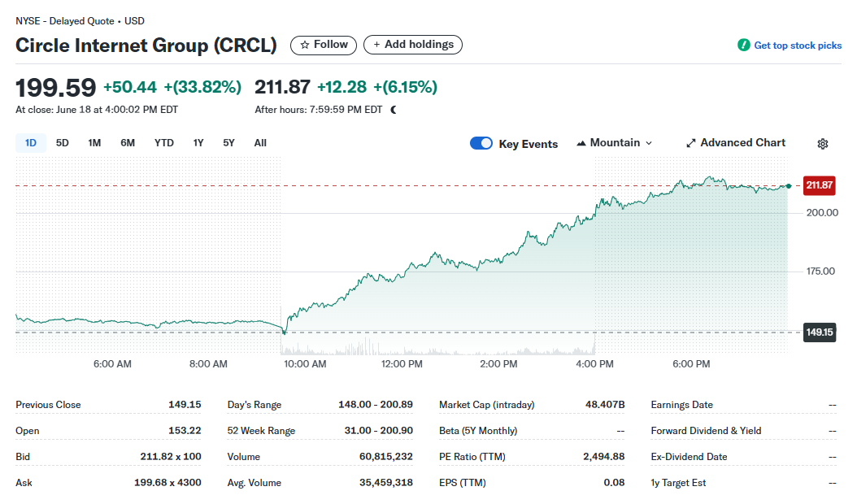Click the expand arrows icon for Advanced Chart
857x504 pixels.
click(x=691, y=143)
